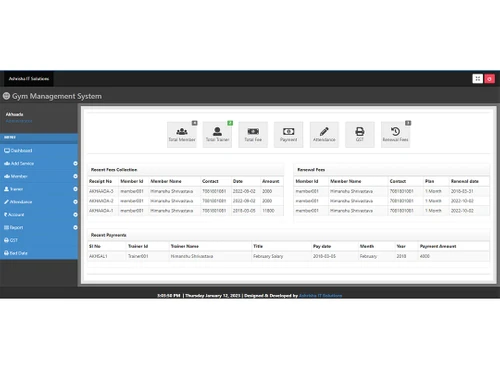Click the green count badge on Total Trainer

(x=230, y=123)
